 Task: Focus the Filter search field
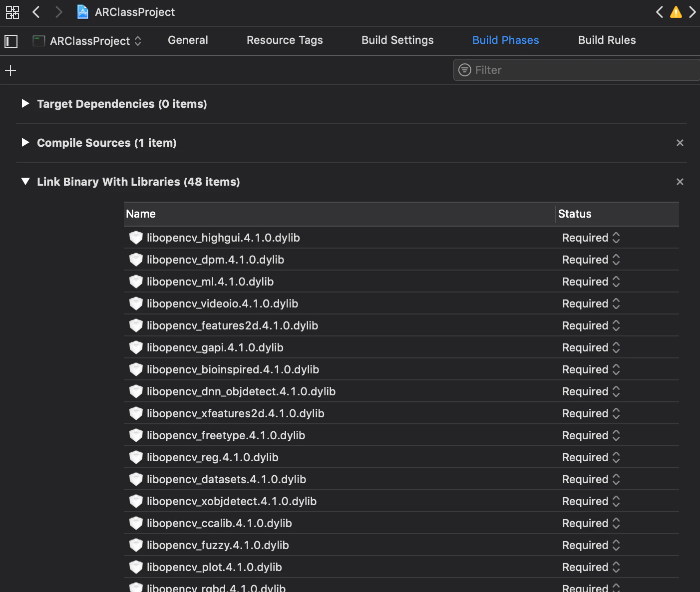click(x=577, y=70)
